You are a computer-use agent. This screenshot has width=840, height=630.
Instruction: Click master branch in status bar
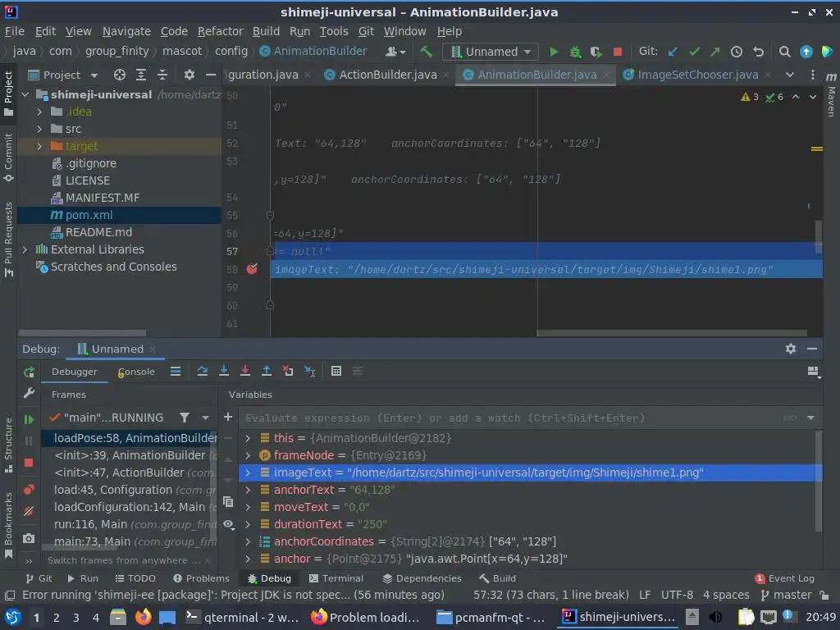tap(787, 596)
